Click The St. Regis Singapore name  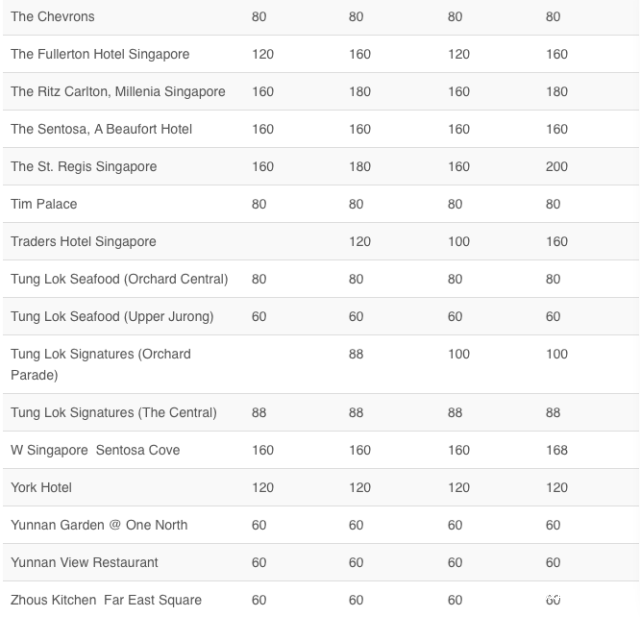[83, 167]
